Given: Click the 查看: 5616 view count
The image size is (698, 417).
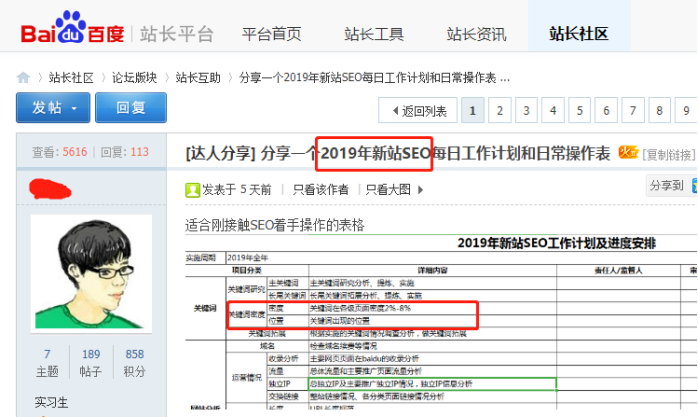Looking at the screenshot, I should (x=59, y=152).
